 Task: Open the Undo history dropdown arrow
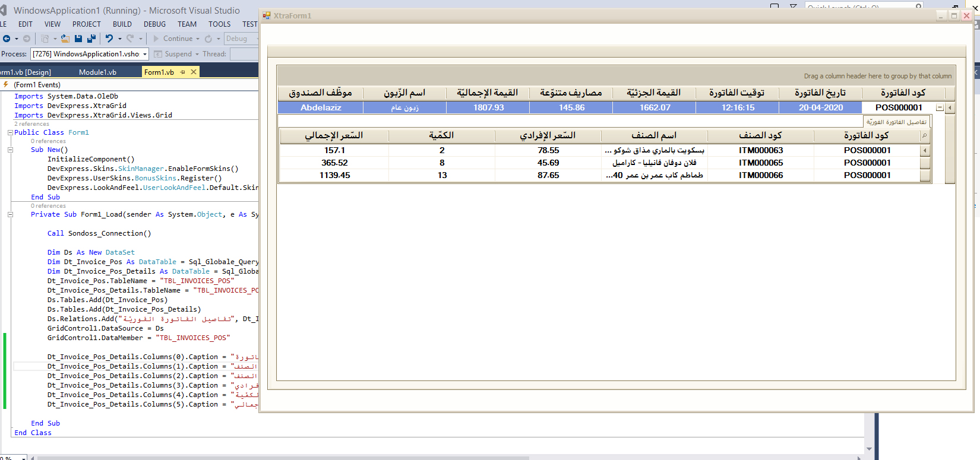[120, 39]
